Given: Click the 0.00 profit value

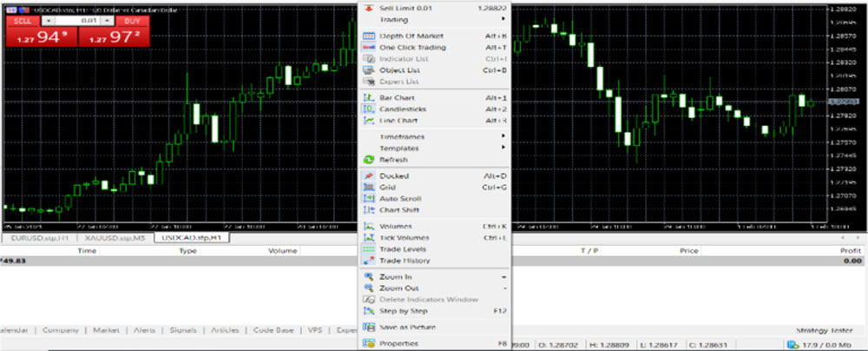Looking at the screenshot, I should (x=853, y=261).
